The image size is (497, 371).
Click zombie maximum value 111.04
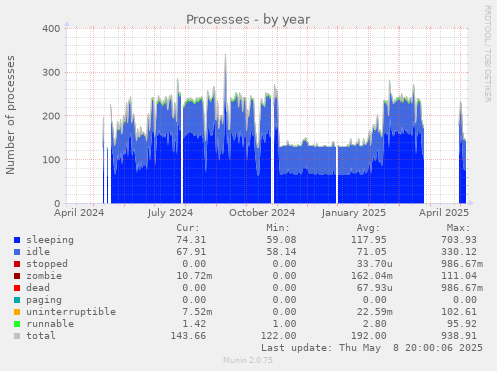(459, 276)
